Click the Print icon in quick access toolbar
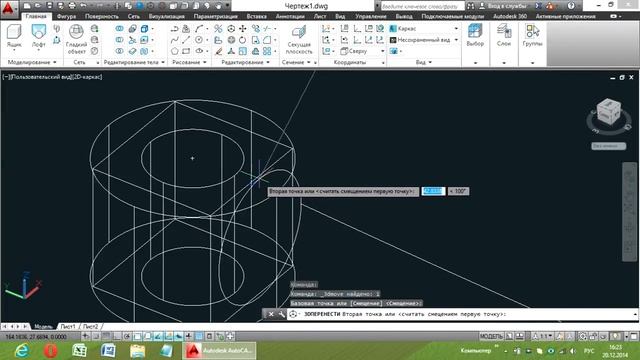Viewport: 640px width, 360px height. 72,6
